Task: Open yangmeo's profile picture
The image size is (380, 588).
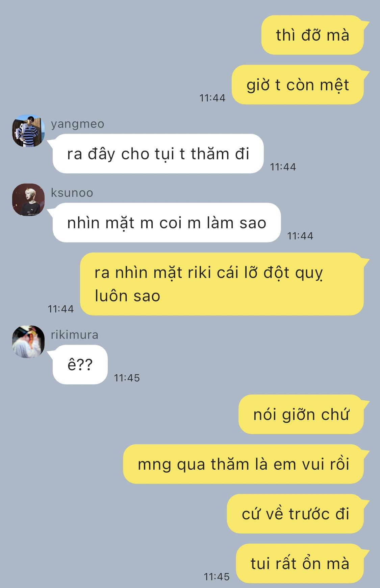Action: point(28,131)
